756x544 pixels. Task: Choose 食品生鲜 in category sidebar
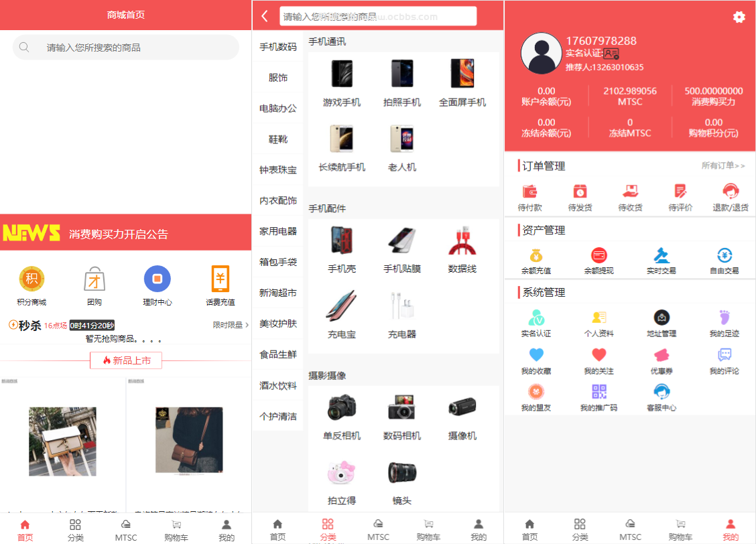pos(277,354)
